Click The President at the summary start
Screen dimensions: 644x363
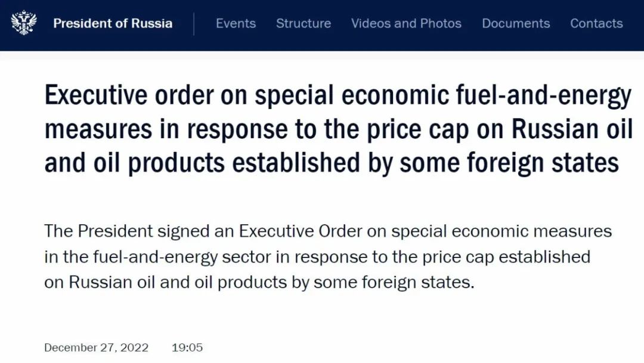[98, 231]
